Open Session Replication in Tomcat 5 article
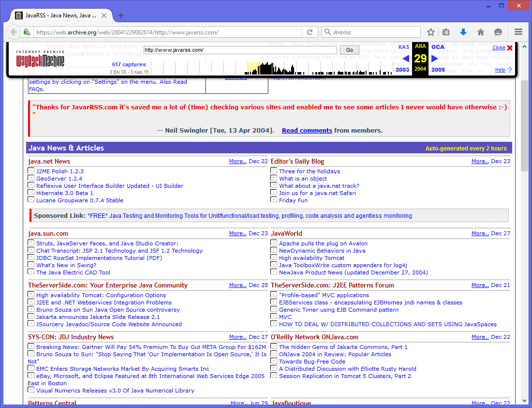The width and height of the screenshot is (532, 408). pos(345,376)
